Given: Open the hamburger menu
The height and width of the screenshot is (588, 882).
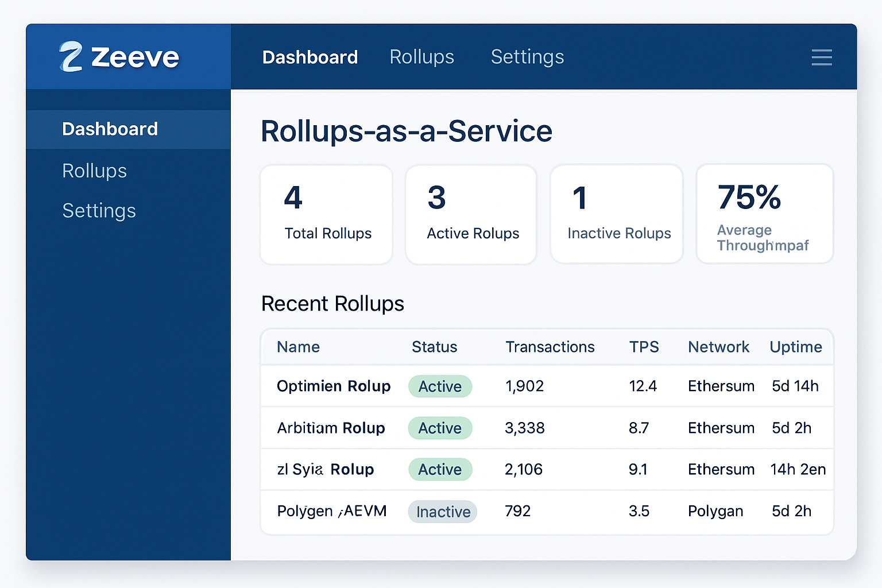Looking at the screenshot, I should [821, 57].
